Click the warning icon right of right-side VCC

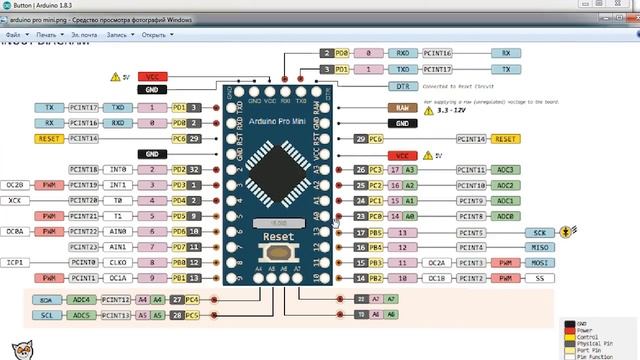click(x=428, y=156)
